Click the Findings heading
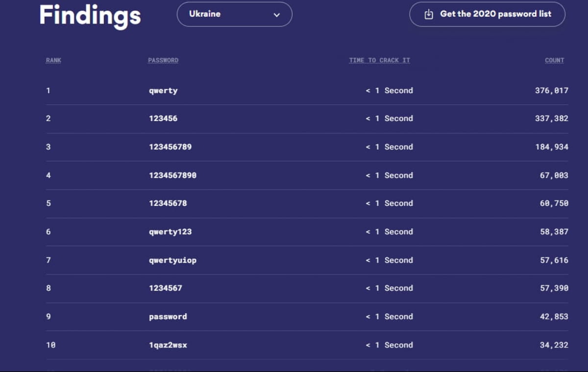 click(90, 15)
